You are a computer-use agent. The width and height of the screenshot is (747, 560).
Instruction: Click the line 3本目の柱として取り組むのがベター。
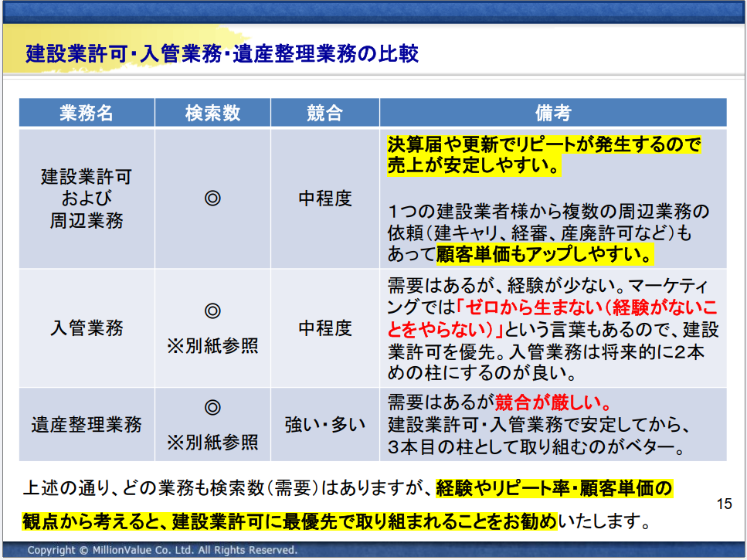coord(536,446)
